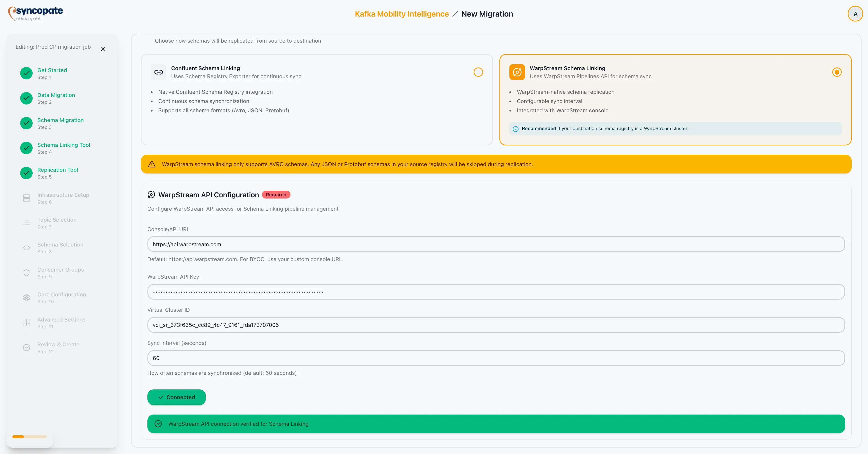Click the Consumer Groups shield icon

pos(26,273)
